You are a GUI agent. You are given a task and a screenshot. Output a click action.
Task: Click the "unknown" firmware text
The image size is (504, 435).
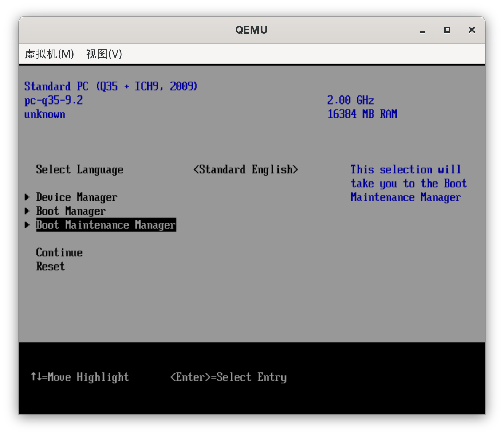45,114
